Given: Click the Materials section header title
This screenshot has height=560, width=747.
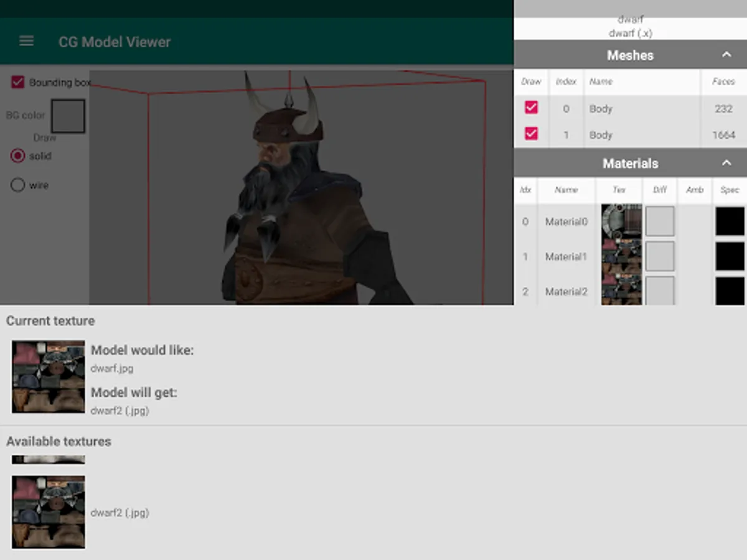Looking at the screenshot, I should point(630,163).
